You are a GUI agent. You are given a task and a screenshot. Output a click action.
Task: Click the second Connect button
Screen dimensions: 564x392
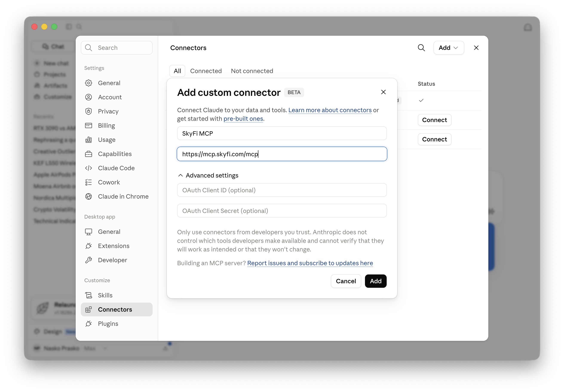coord(434,139)
